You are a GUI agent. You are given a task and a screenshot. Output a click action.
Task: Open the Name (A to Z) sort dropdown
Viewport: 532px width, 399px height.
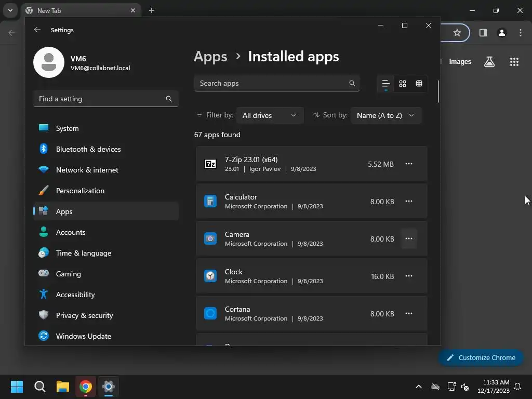tap(386, 115)
